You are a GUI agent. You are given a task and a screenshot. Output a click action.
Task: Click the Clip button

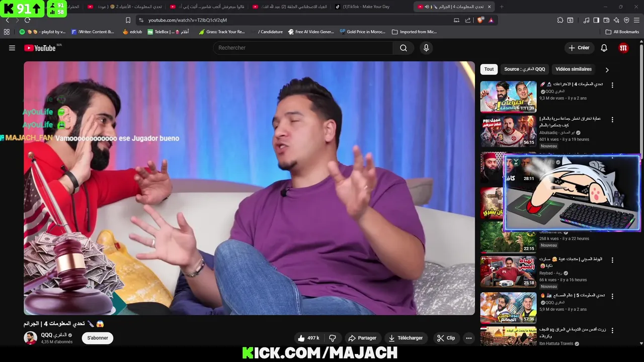pyautogui.click(x=446, y=338)
